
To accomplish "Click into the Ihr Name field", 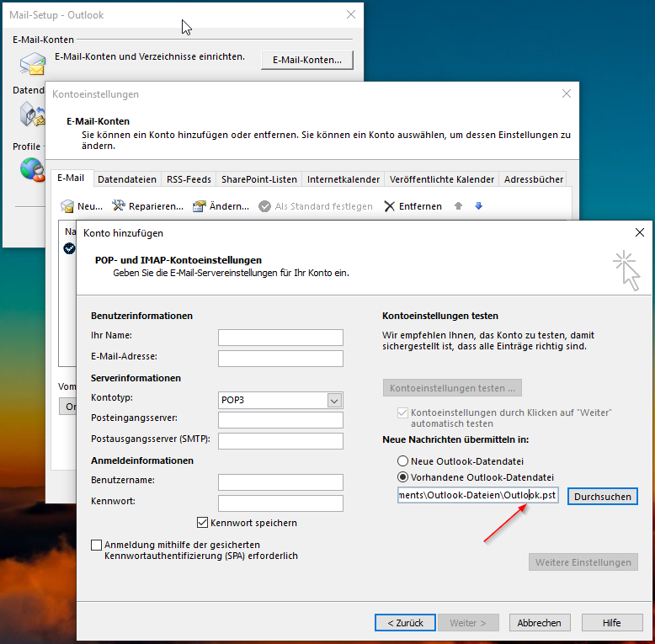I will 280,338.
